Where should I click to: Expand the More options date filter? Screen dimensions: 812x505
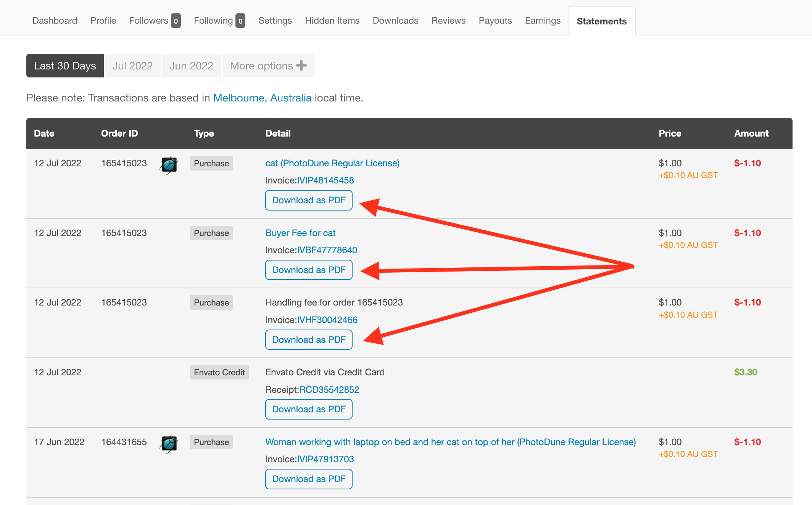point(267,65)
